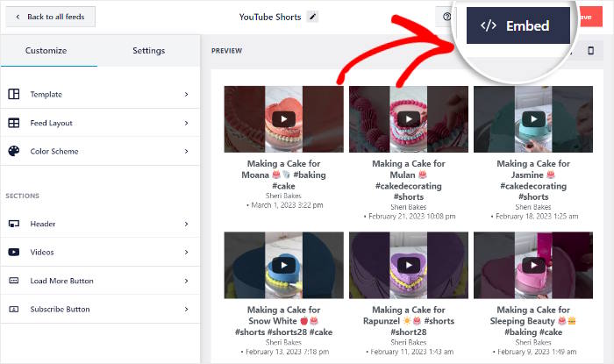The width and height of the screenshot is (614, 364).
Task: Click the Making a Cake for Rapunzel title
Action: (x=409, y=321)
